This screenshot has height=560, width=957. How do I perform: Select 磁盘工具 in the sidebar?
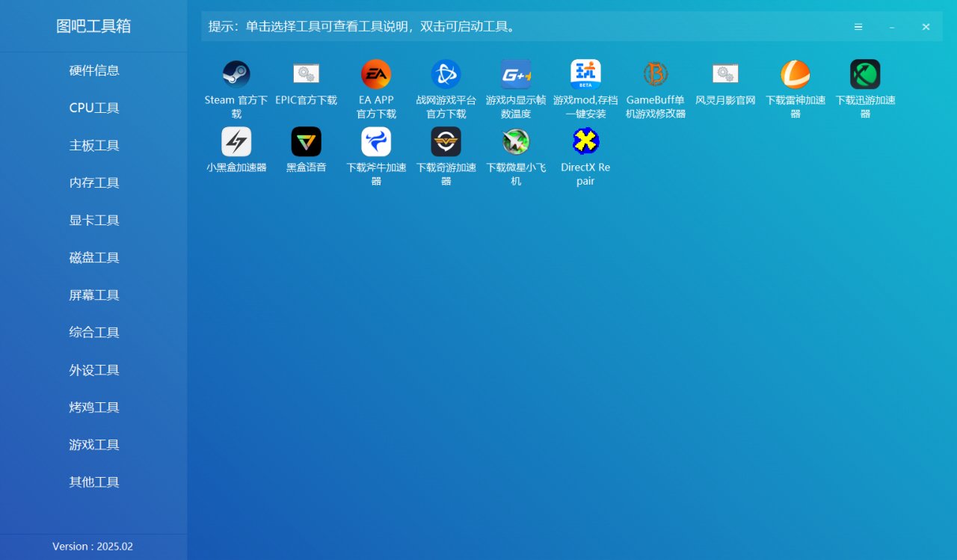pos(94,257)
